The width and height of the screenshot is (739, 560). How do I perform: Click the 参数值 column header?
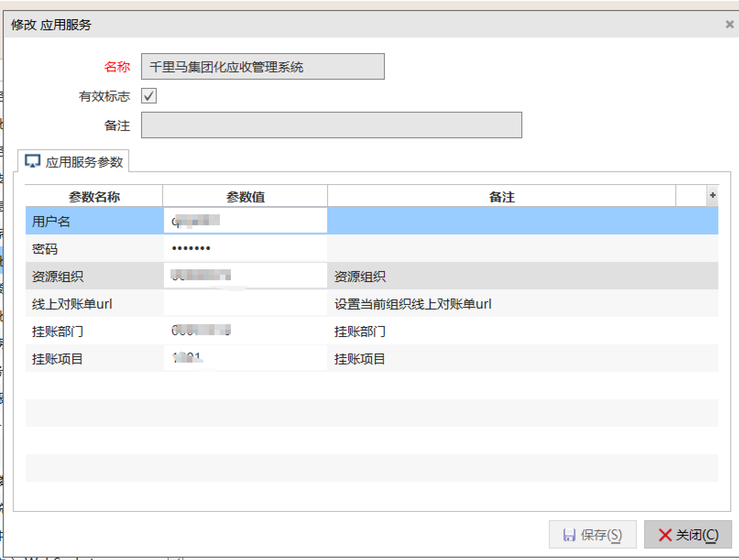[x=245, y=197]
